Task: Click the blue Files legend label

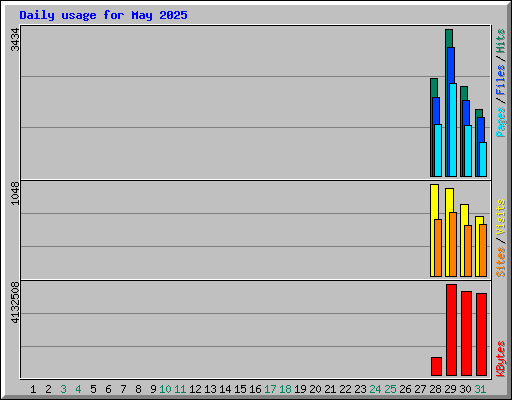Action: (500, 80)
